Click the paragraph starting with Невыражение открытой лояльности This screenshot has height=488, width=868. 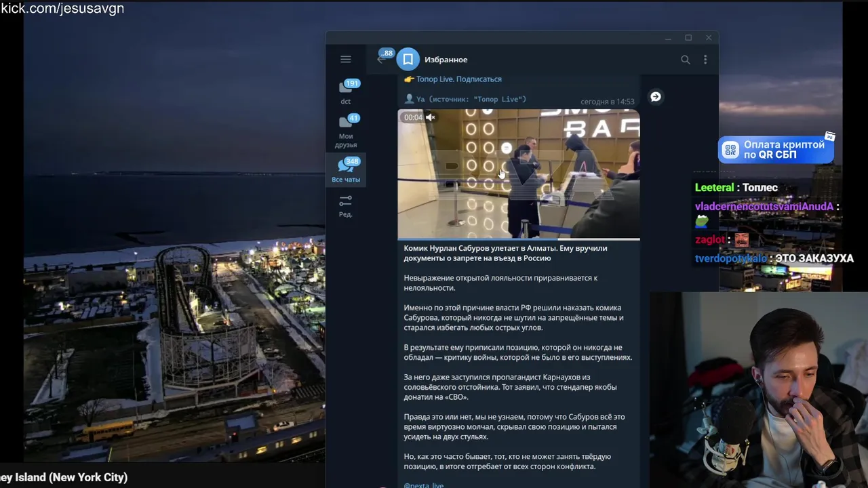coord(500,283)
